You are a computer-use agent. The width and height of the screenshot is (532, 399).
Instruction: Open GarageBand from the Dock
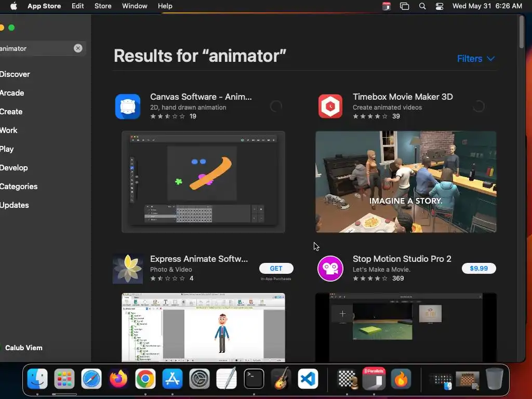click(x=281, y=379)
